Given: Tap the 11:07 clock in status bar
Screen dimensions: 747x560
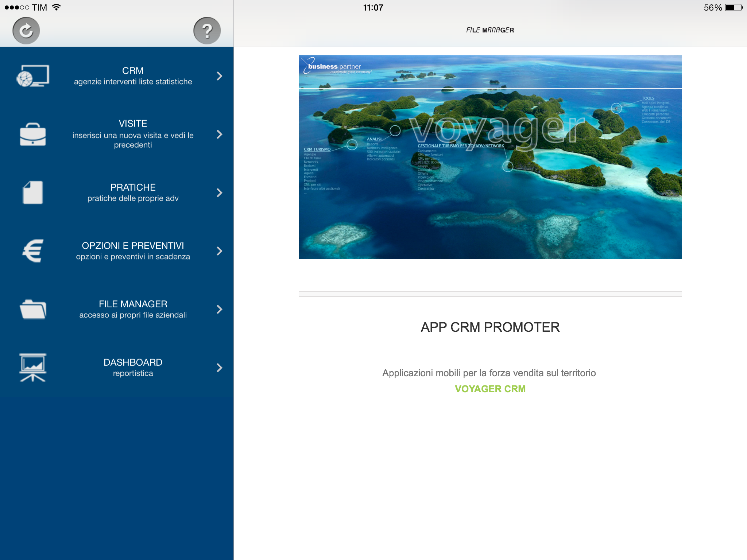Looking at the screenshot, I should point(373,8).
